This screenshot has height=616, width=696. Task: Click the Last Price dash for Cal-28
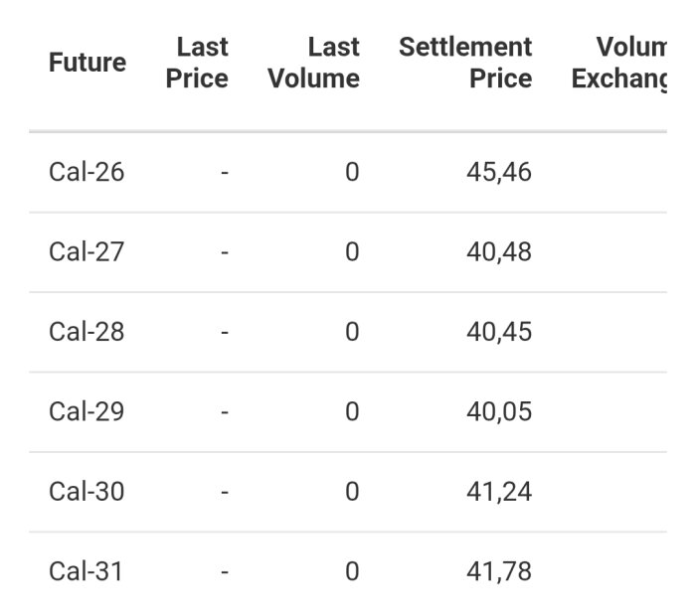(x=225, y=332)
